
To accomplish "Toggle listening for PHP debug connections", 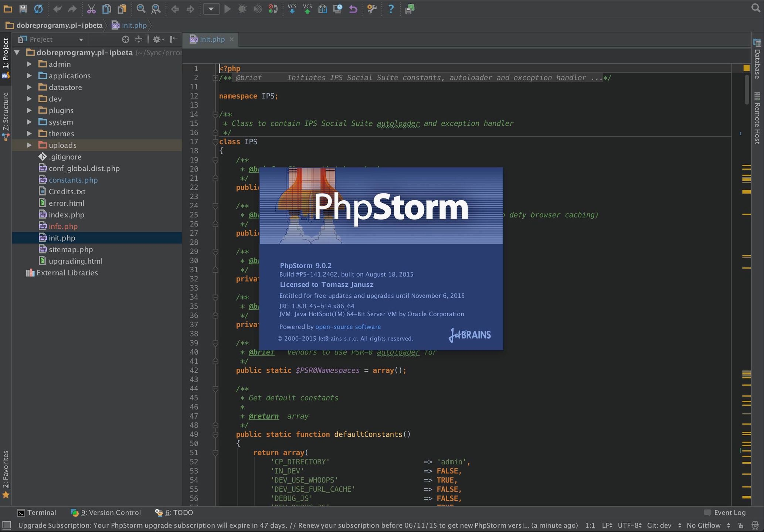I will click(x=273, y=8).
